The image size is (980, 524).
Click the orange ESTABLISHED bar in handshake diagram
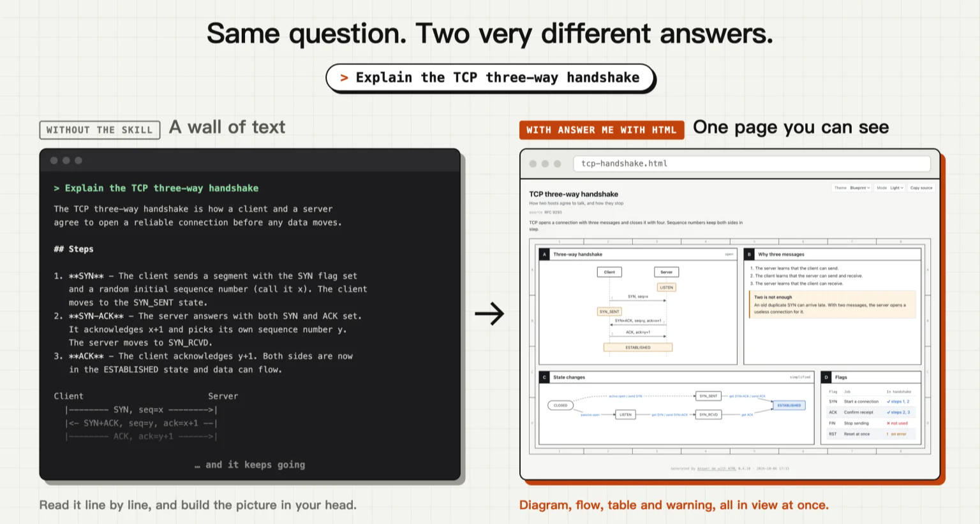[x=638, y=347]
